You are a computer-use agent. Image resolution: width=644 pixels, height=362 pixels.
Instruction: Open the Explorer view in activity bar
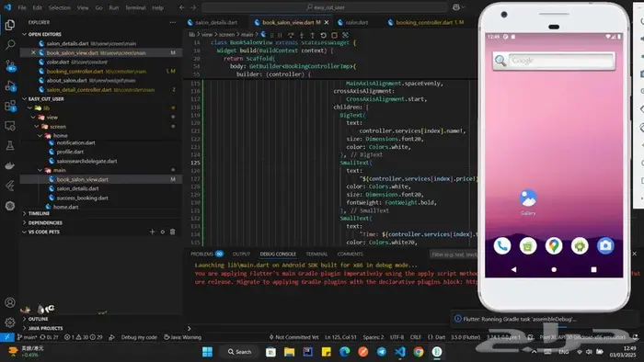coord(10,25)
